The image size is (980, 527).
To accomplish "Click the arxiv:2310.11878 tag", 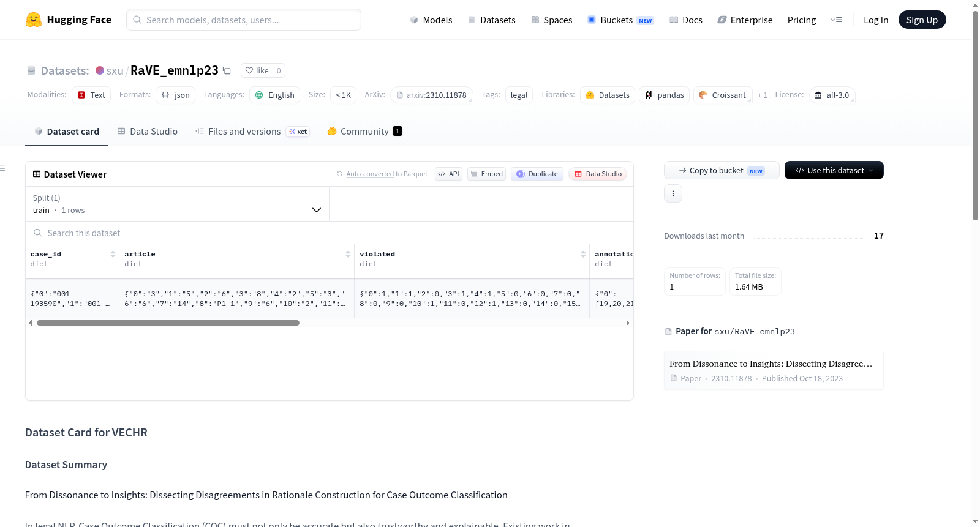I will point(432,95).
